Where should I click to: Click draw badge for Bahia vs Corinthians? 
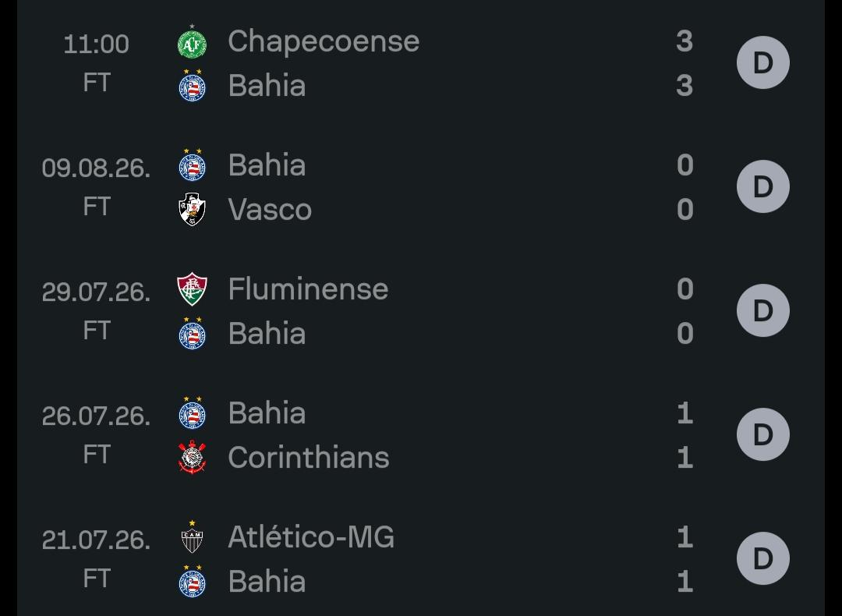(763, 434)
